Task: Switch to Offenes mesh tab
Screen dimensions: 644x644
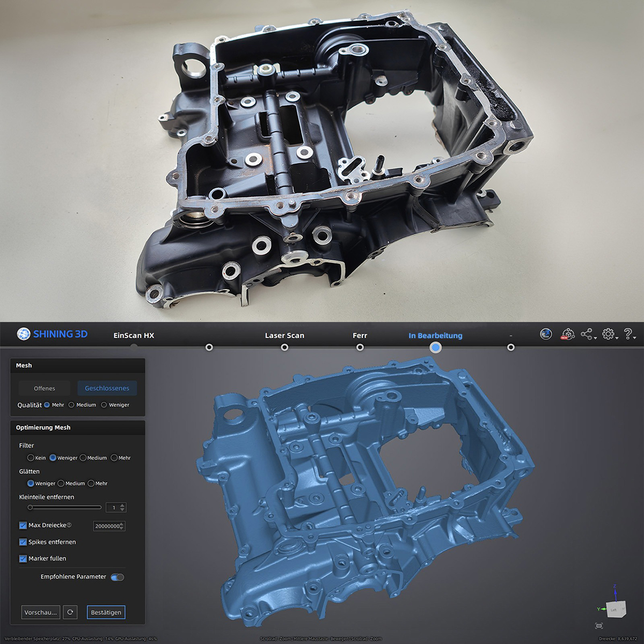Action: tap(45, 389)
